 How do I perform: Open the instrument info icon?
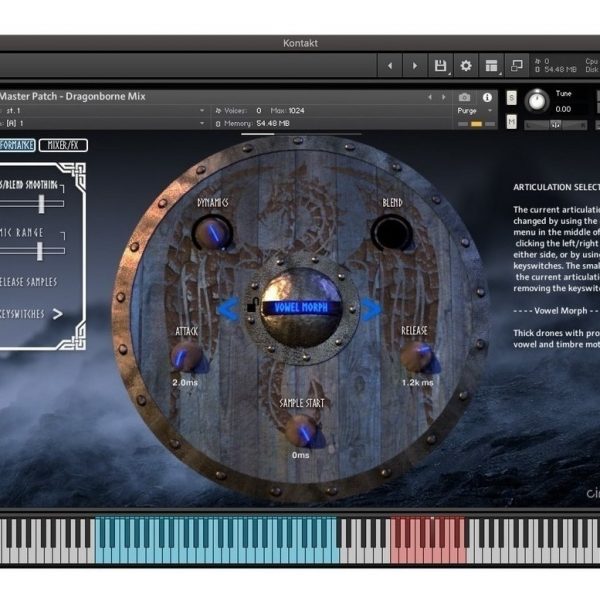(487, 97)
